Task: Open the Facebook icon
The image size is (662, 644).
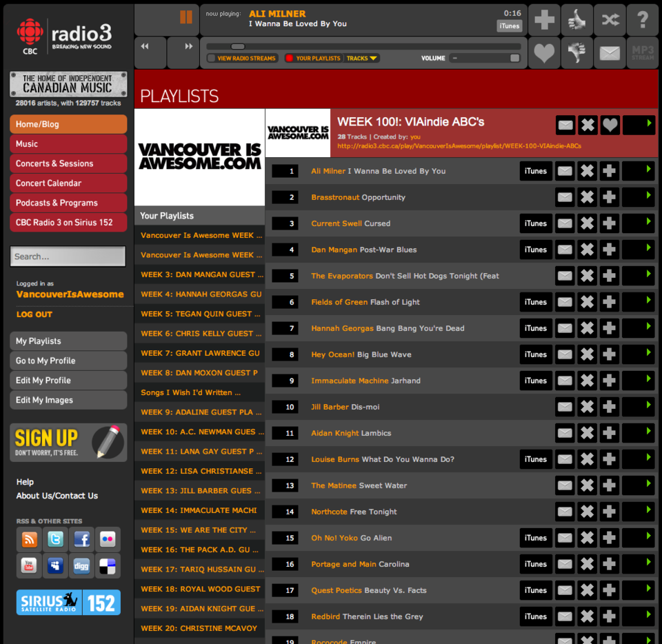Action: pos(81,539)
